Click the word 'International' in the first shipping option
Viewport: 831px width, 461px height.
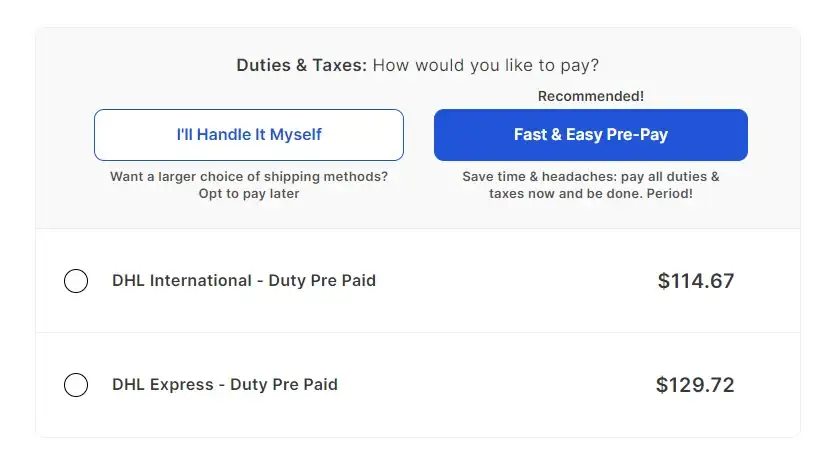point(201,281)
